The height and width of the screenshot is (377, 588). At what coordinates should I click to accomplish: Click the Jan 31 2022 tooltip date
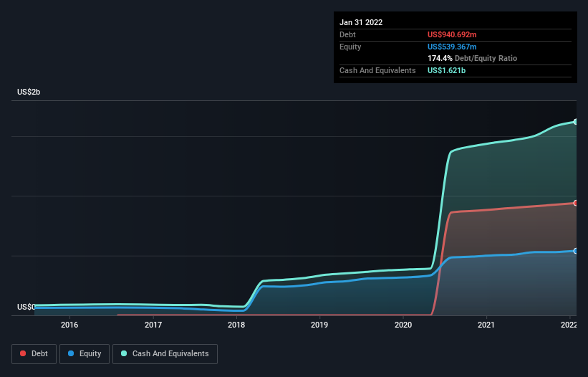361,22
